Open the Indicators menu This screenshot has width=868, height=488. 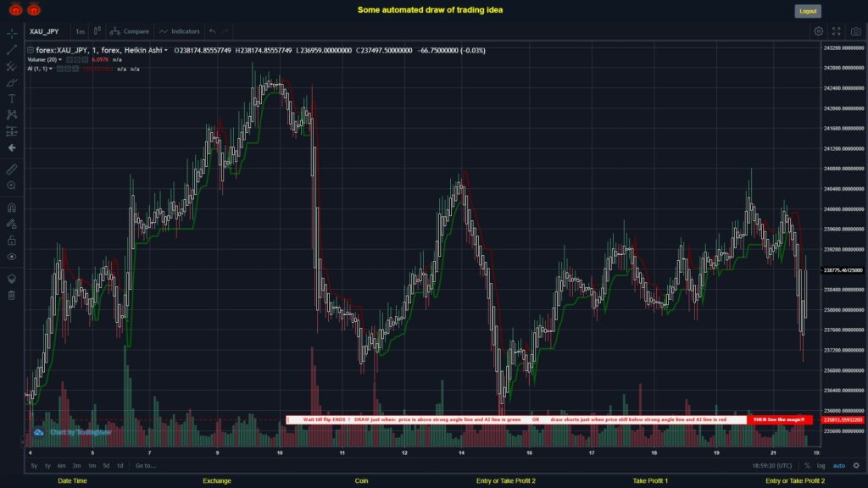tap(180, 31)
